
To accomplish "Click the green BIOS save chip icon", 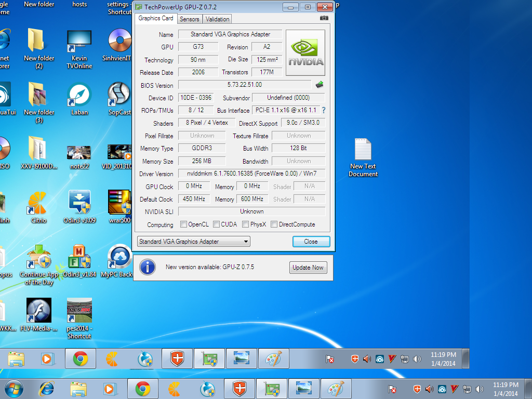I will [x=320, y=85].
